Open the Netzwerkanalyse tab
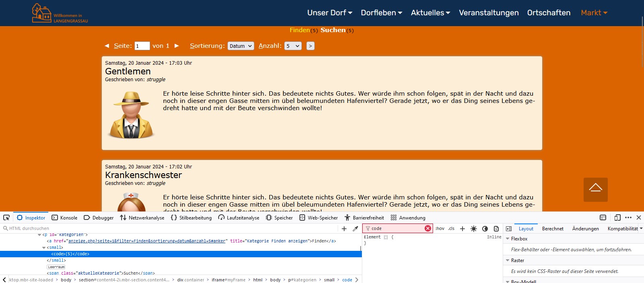 point(142,217)
